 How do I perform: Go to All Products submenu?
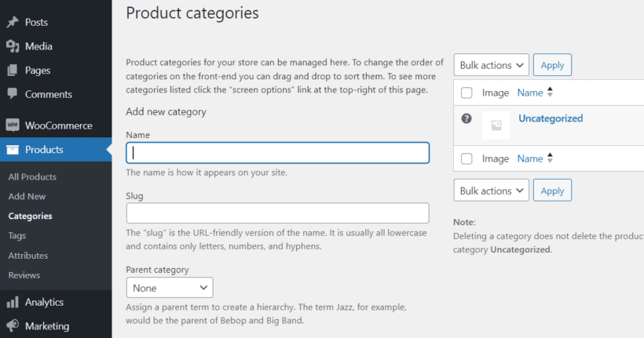[32, 176]
